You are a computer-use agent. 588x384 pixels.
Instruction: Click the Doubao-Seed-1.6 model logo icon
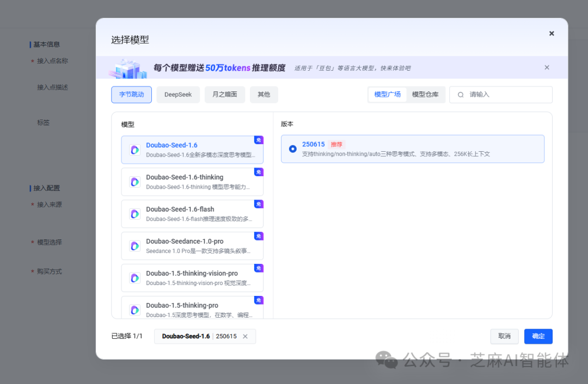(134, 150)
